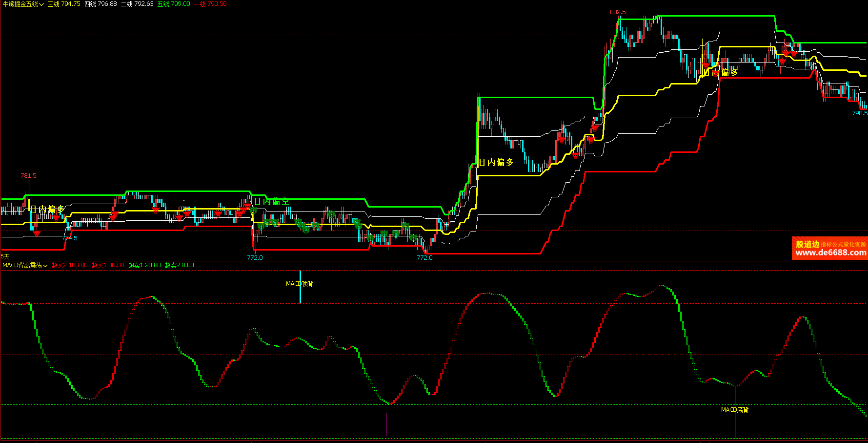Click the 5天 period label
The width and height of the screenshot is (868, 443).
pos(5,256)
